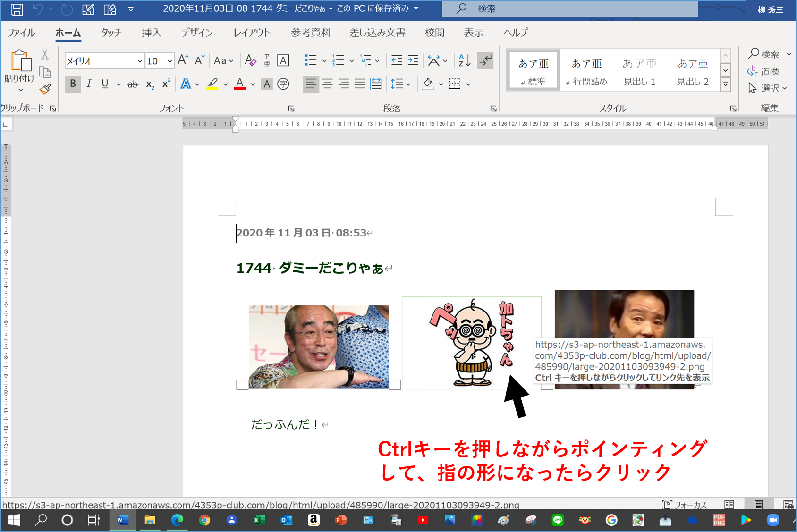Click the Find (検索) button in Editing
This screenshot has height=532, width=797.
click(x=764, y=54)
